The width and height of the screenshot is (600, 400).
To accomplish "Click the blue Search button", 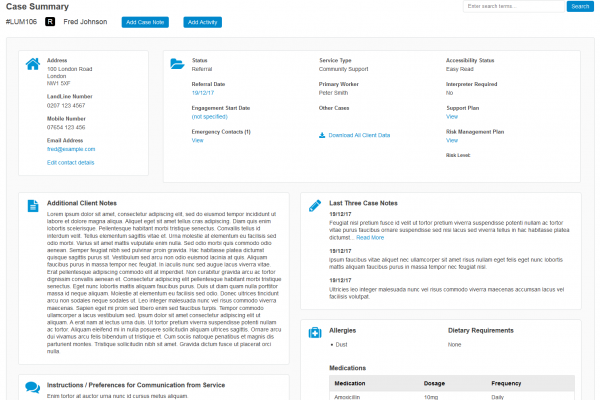I will [x=579, y=6].
